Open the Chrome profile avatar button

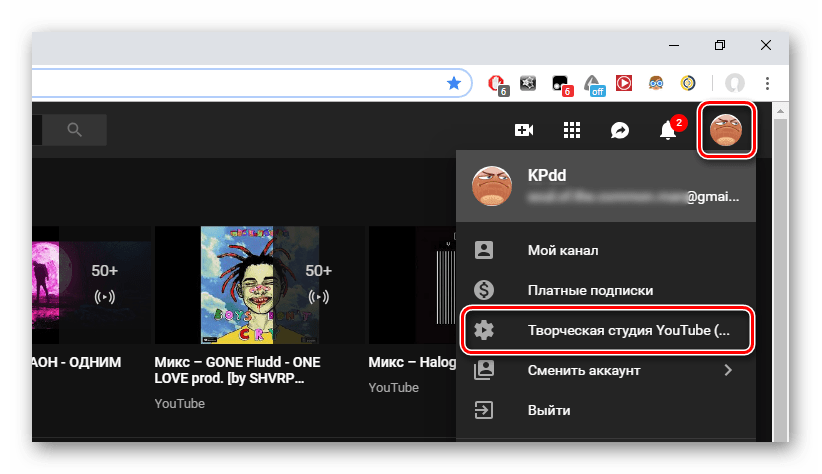735,84
